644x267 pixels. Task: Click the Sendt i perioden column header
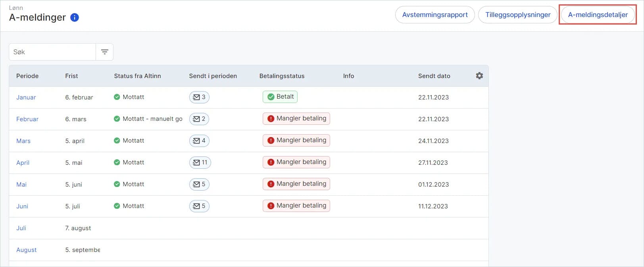coord(213,76)
